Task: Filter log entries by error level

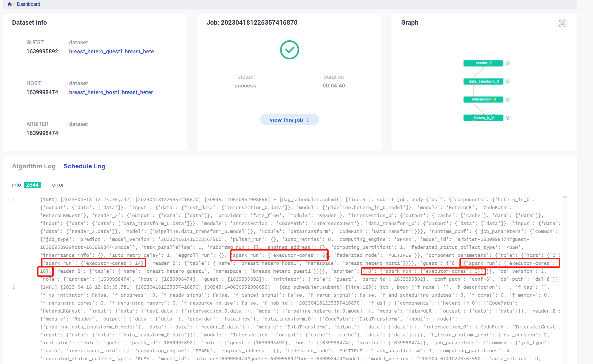Action: 58,185
